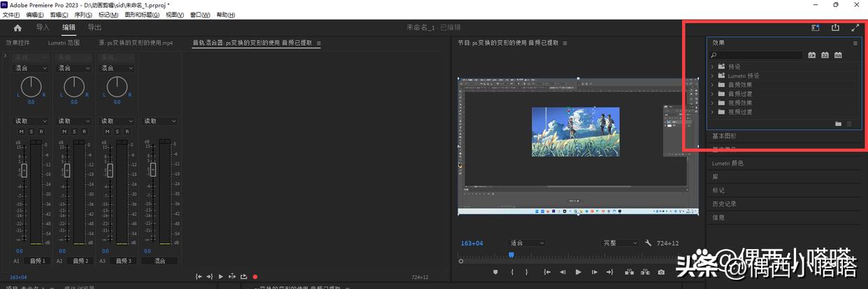Image resolution: width=868 pixels, height=289 pixels.
Task: Export frame with camera icon
Action: 662,272
